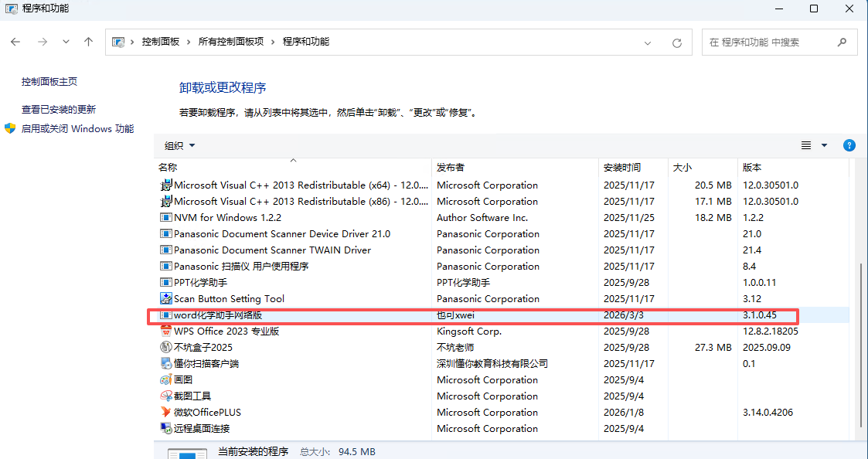Open 启用或关闭 Windows 功能 link
This screenshot has width=868, height=459.
[x=77, y=129]
